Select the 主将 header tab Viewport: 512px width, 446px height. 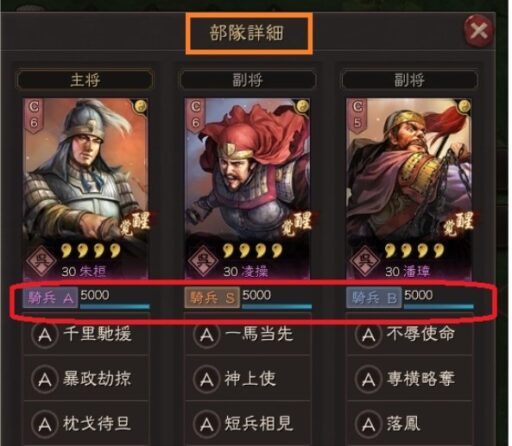[x=85, y=80]
